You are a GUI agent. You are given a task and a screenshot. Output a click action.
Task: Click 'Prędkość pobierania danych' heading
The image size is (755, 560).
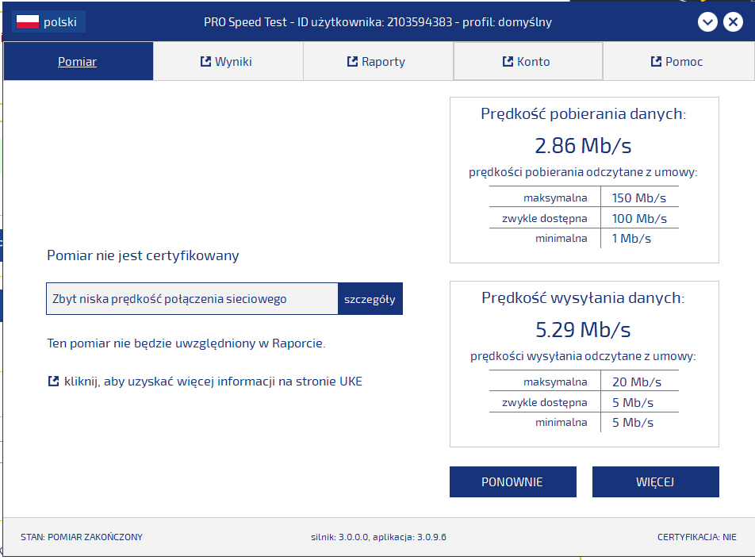click(583, 113)
